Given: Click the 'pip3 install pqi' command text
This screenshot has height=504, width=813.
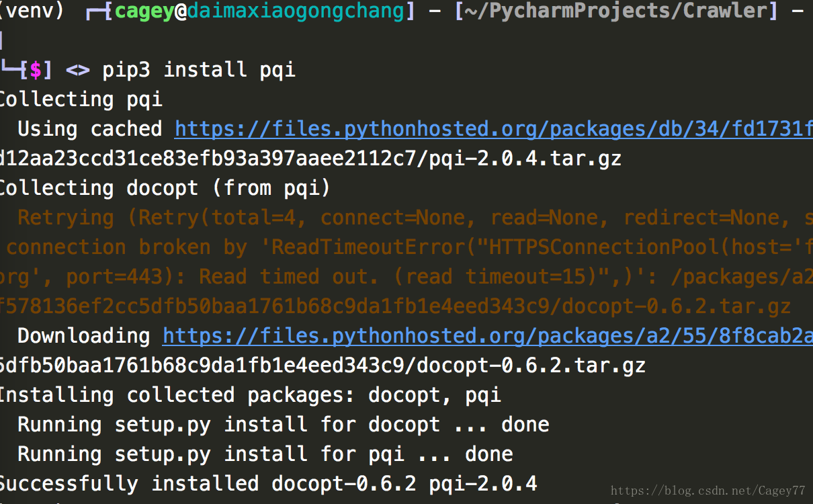Looking at the screenshot, I should coord(199,70).
